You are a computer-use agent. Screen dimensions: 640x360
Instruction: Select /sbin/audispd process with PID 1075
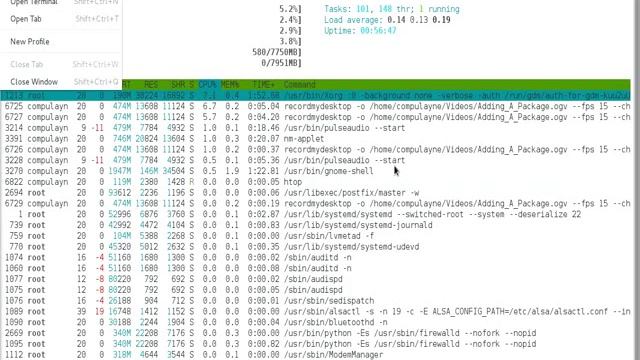[316, 290]
